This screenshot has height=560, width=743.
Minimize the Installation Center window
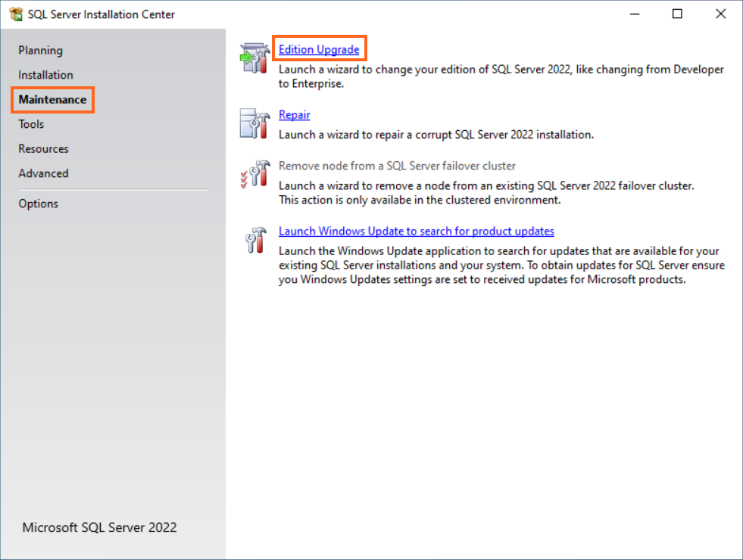tap(635, 14)
